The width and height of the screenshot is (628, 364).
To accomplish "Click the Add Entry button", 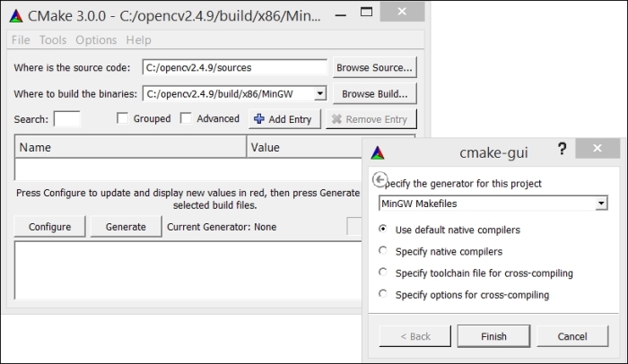I will [x=284, y=119].
